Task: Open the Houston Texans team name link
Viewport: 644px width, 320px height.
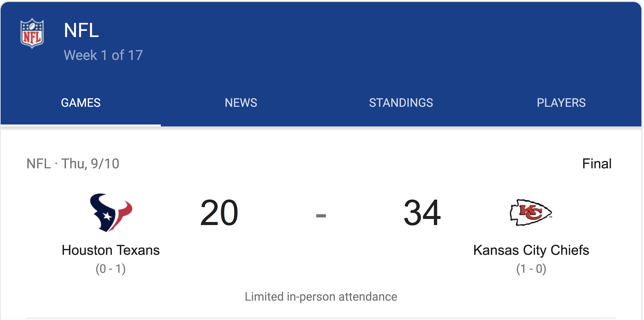Action: pos(111,250)
